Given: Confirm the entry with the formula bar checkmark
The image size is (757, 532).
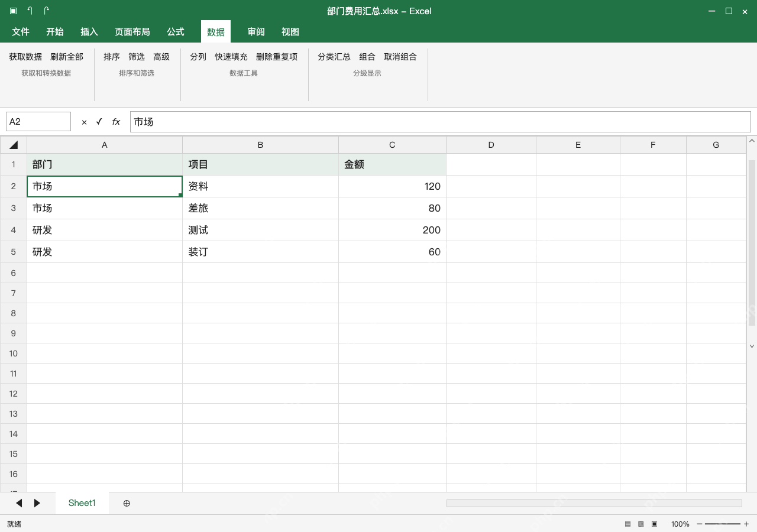Looking at the screenshot, I should coord(99,122).
